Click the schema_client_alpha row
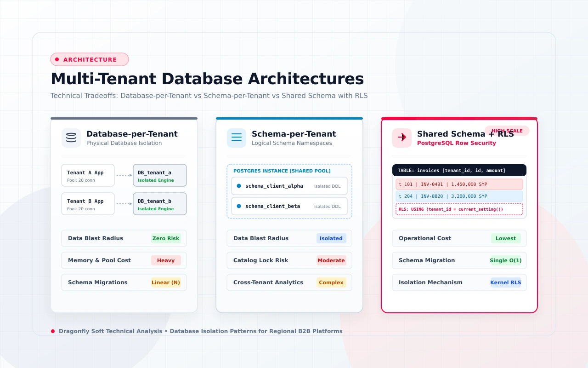Screen dimensions: 588x368 [289, 186]
